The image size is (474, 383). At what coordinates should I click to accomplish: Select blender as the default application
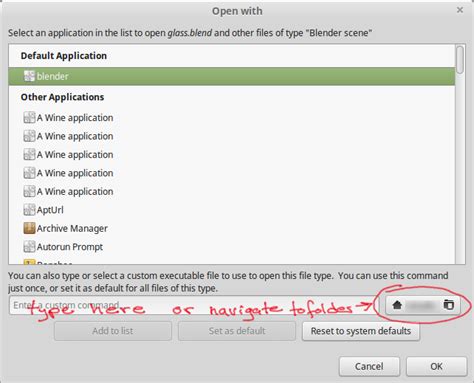232,76
